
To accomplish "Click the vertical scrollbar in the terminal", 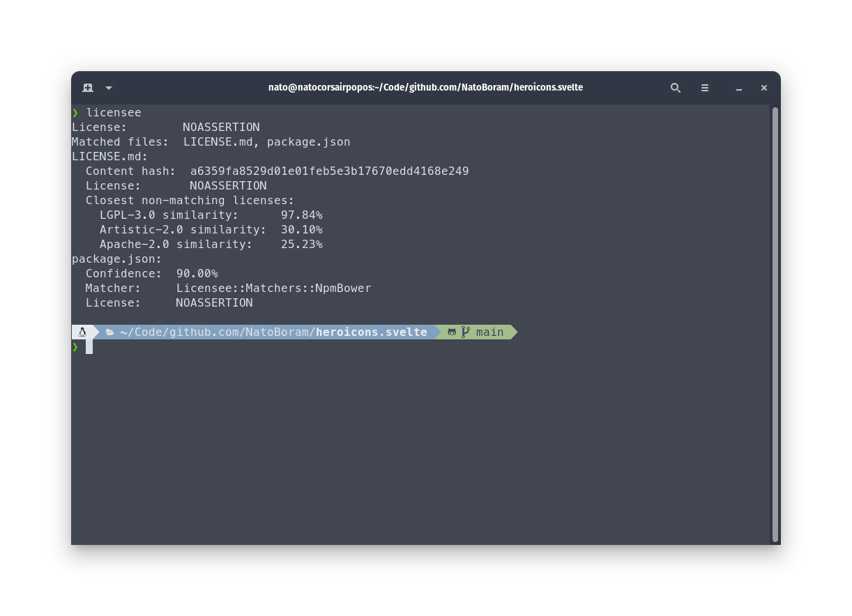I will pyautogui.click(x=775, y=324).
